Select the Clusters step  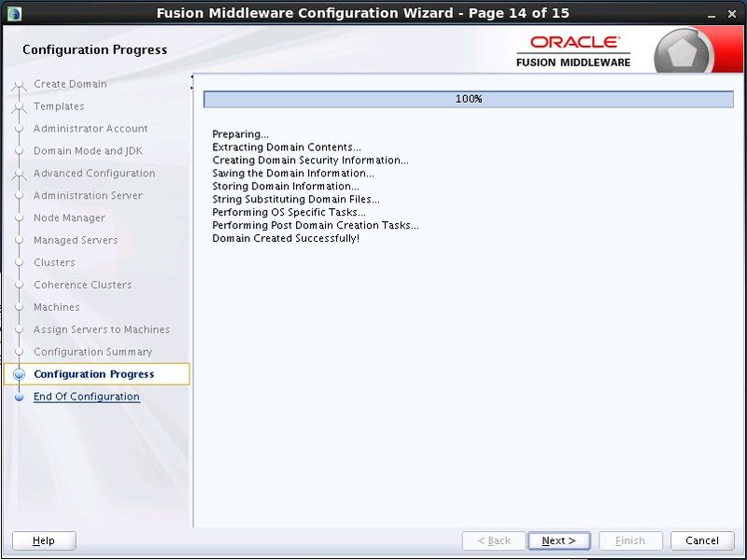click(x=54, y=262)
